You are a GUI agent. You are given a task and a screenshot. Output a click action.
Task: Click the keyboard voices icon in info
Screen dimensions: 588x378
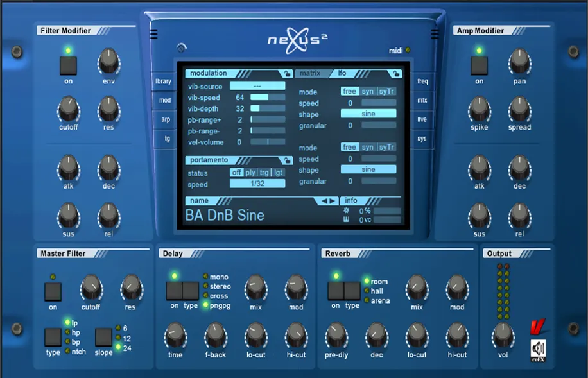click(x=346, y=219)
